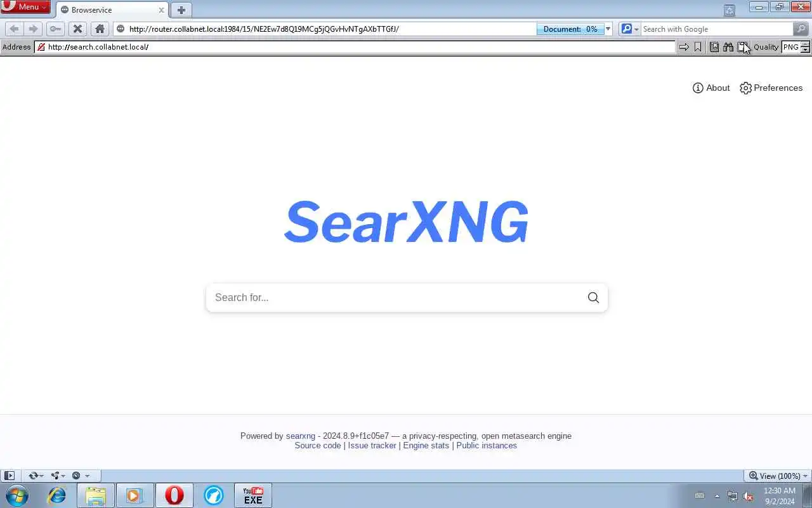Open the Public instances link
The width and height of the screenshot is (812, 508).
point(487,445)
